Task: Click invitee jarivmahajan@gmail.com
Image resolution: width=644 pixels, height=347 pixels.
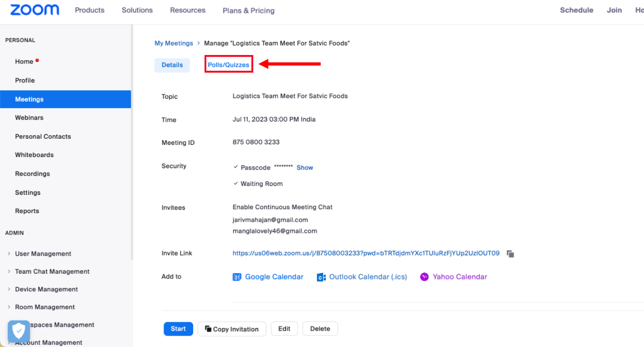Action: pyautogui.click(x=270, y=220)
